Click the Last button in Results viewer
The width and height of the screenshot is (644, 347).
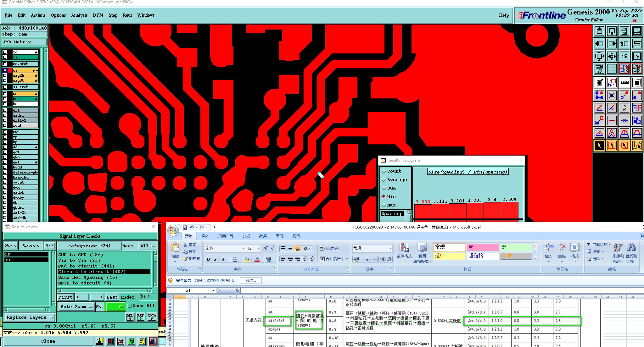112,297
